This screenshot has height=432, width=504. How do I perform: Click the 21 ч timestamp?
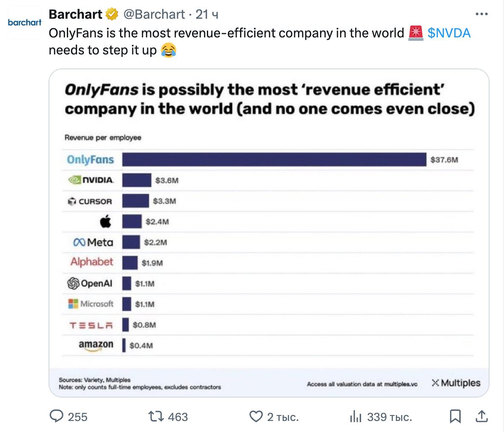[x=207, y=14]
